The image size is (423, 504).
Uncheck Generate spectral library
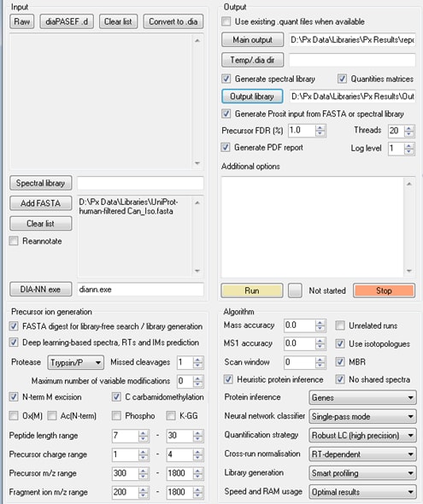[226, 79]
